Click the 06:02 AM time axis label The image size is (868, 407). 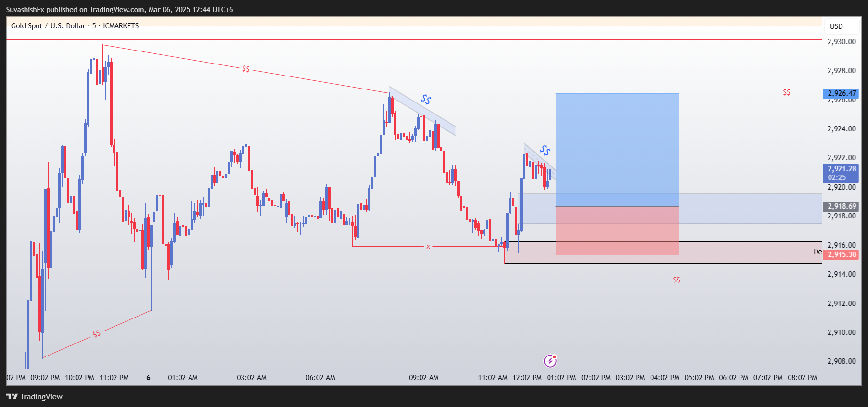click(x=320, y=378)
